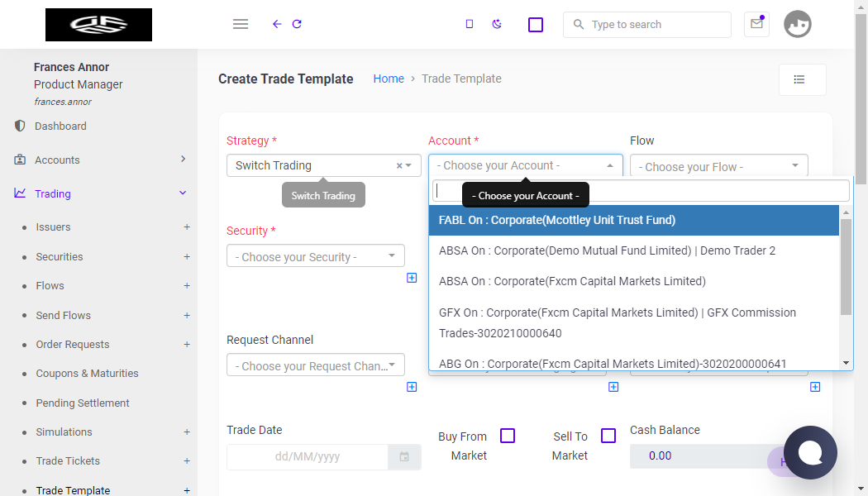
Task: Select ABG On Fxcm Capital Markets option
Action: [x=634, y=363]
